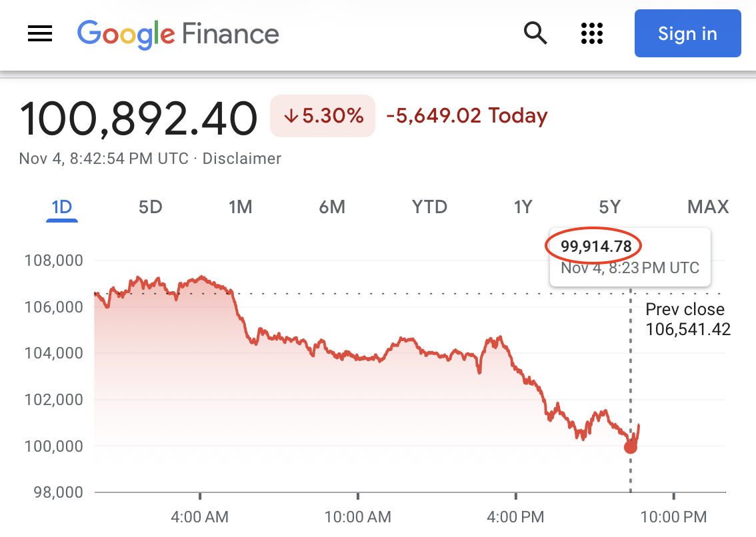Viewport: 756px width, 537px height.
Task: Switch to the 5D range tab
Action: pos(150,207)
